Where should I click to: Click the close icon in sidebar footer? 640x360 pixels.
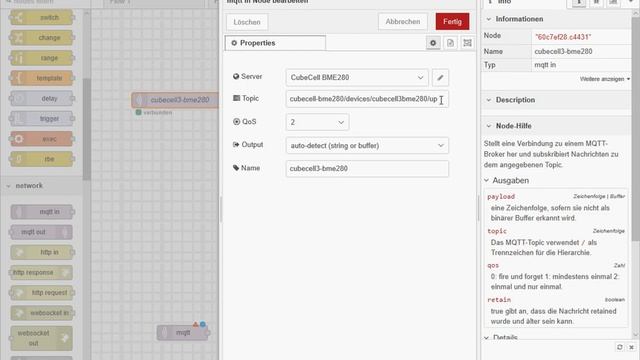pos(631,347)
